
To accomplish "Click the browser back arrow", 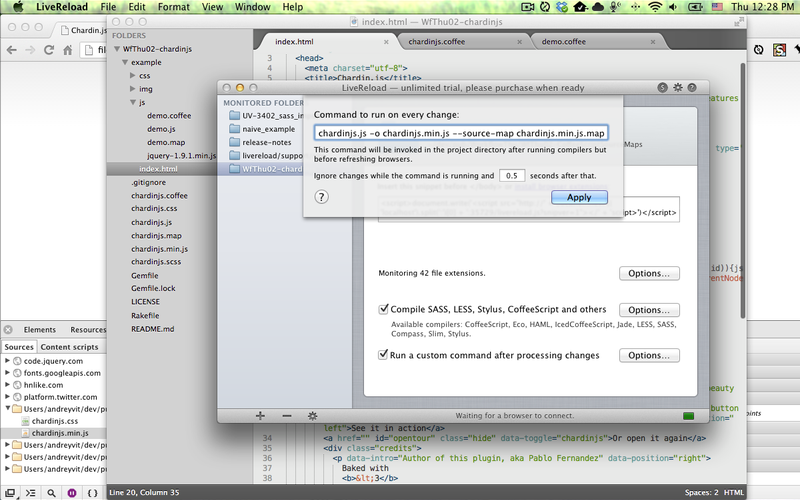I will coord(12,50).
